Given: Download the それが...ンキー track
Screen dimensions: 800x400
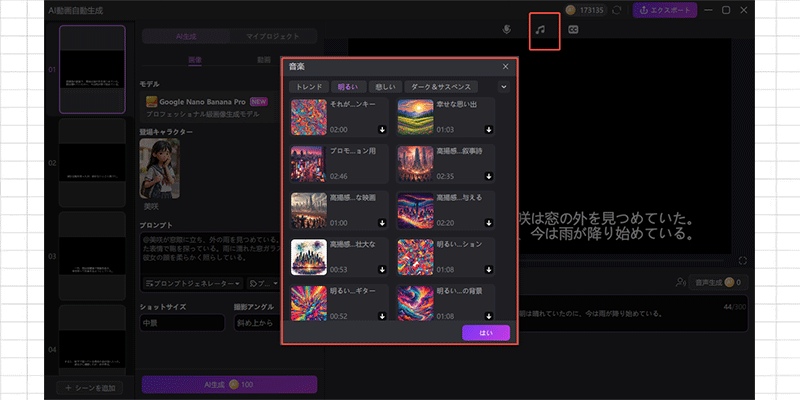Looking at the screenshot, I should pos(382,130).
